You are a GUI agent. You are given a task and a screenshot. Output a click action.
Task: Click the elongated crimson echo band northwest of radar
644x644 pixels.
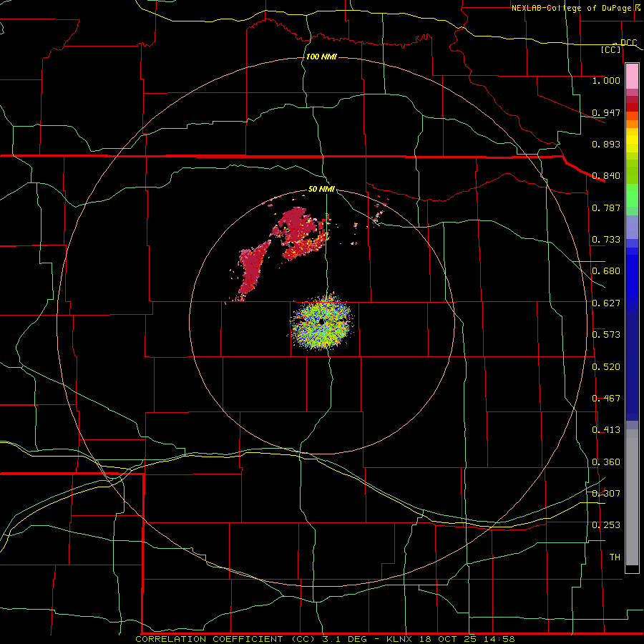pyautogui.click(x=251, y=271)
